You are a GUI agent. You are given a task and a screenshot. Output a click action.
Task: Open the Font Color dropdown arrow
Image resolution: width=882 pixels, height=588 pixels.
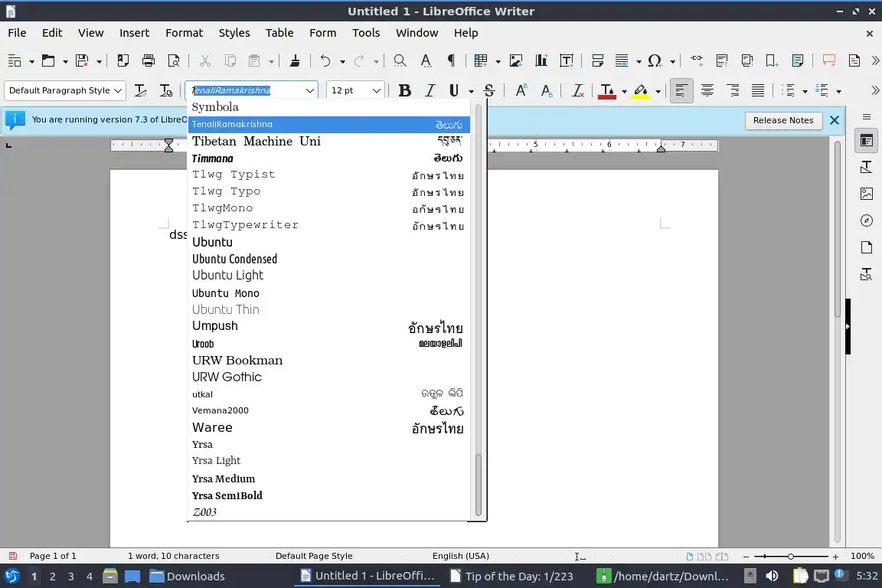click(x=625, y=91)
